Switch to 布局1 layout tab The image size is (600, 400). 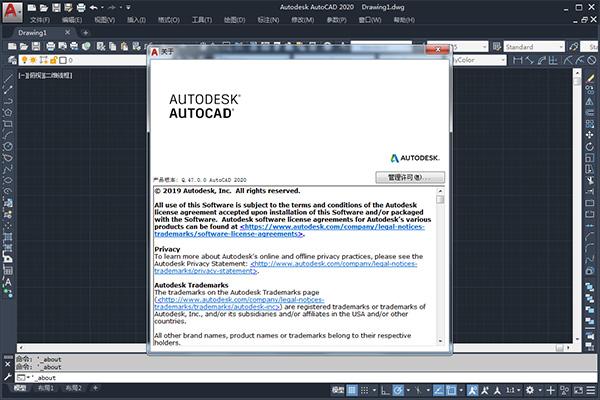tap(46, 388)
